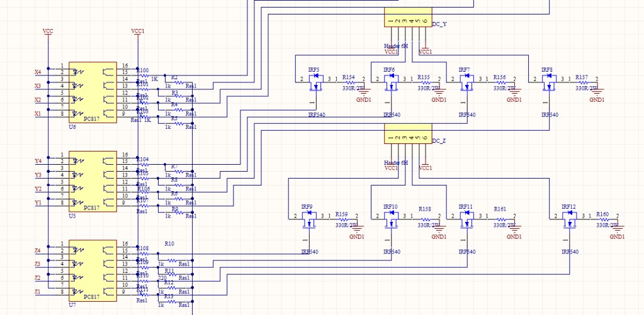Select net label Z1
Viewport: 644px width, 315px height.
pos(38,292)
